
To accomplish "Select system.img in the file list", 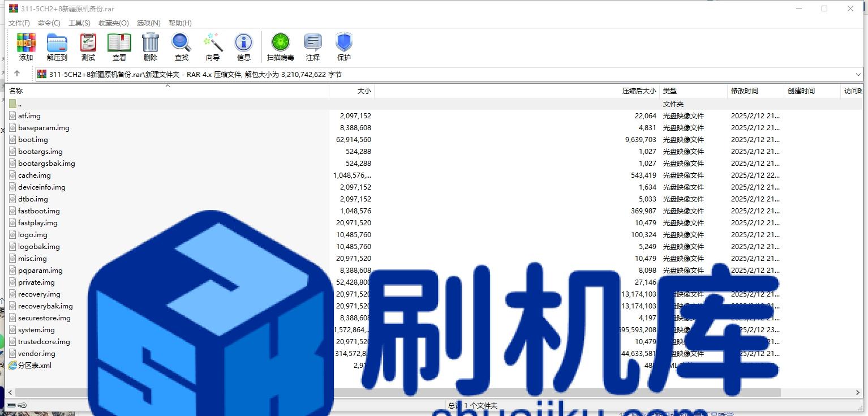I will point(36,329).
